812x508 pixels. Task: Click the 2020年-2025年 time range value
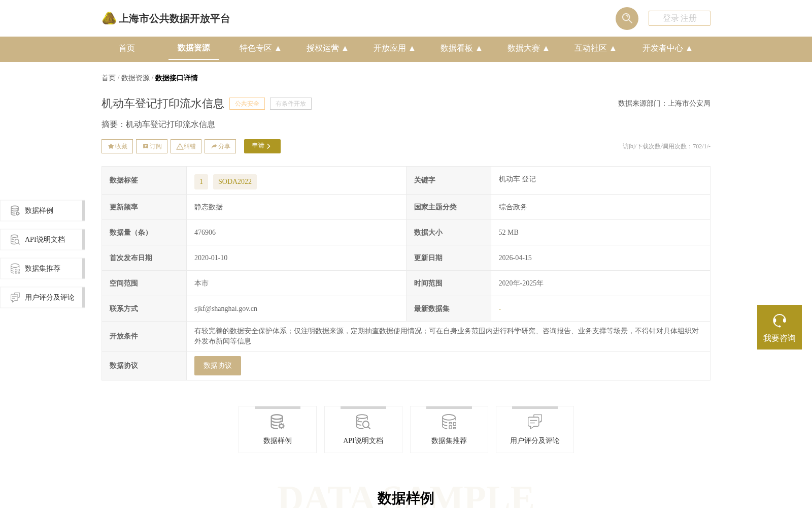click(x=521, y=283)
